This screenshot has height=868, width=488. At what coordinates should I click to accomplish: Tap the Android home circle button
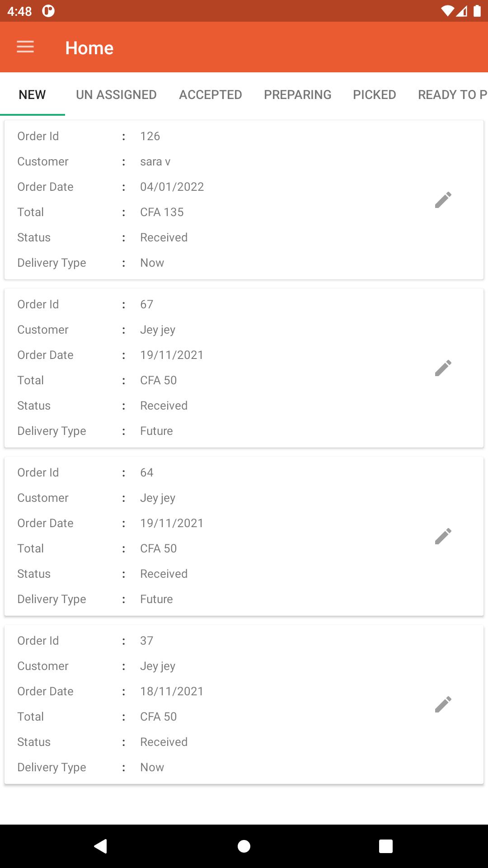pos(244,846)
